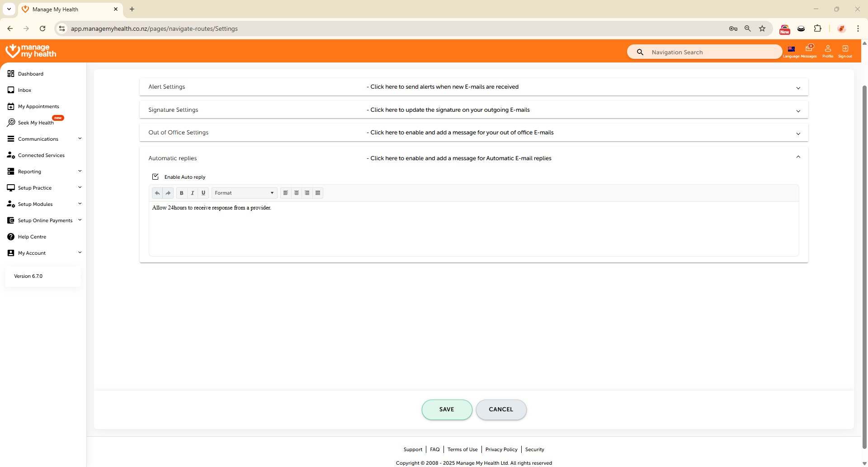This screenshot has height=467, width=868.
Task: Click the Bold formatting icon
Action: pyautogui.click(x=182, y=193)
